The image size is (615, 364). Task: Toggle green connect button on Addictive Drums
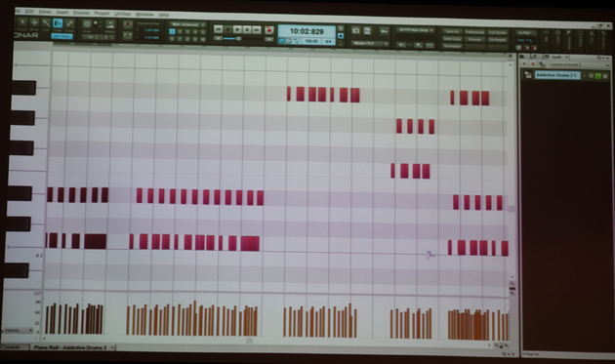tap(598, 76)
